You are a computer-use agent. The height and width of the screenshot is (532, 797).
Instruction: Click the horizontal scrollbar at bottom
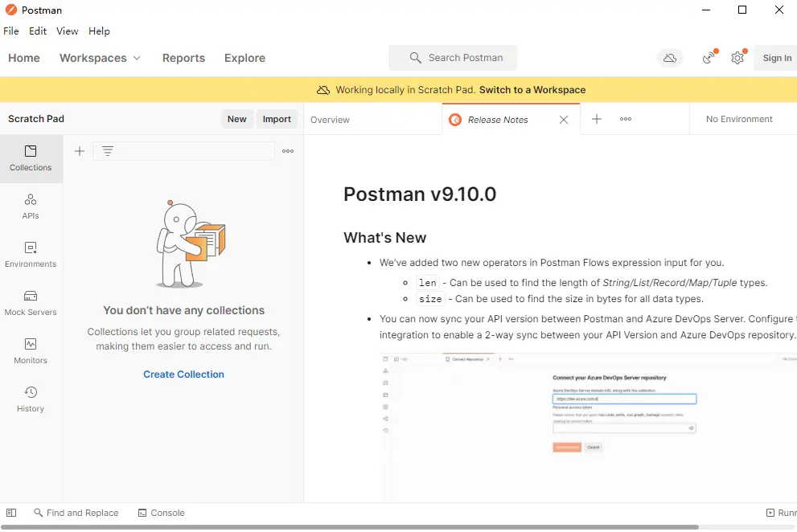click(350, 527)
